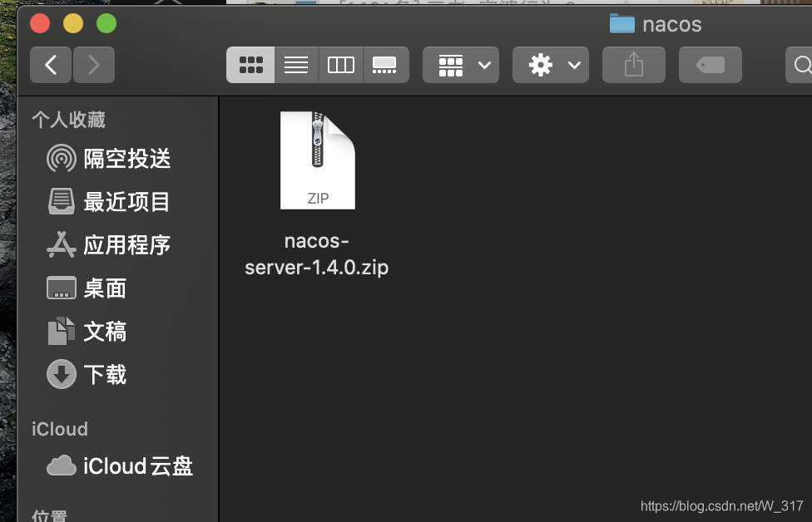Switch to gallery view
Screen dimensions: 812x522
[x=386, y=65]
